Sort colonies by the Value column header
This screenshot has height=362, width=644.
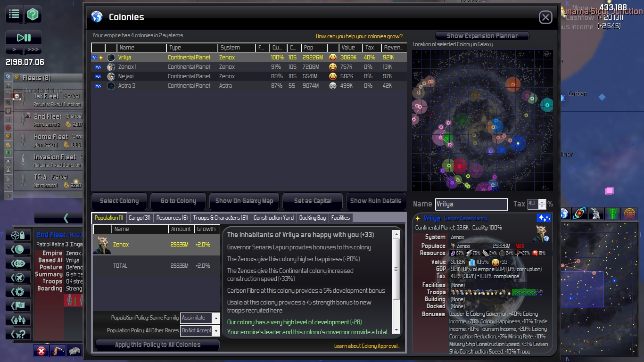[350, 48]
